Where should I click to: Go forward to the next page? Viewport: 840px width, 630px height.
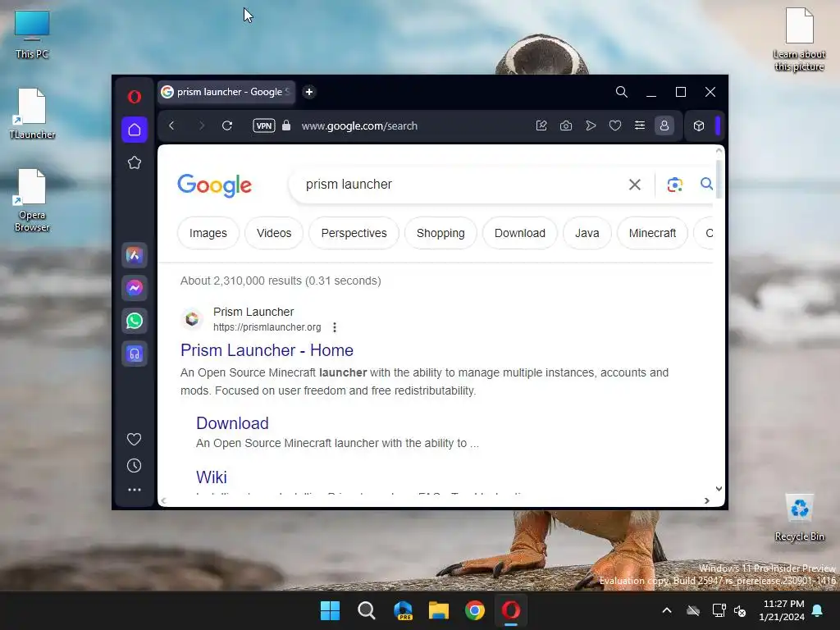pyautogui.click(x=202, y=126)
